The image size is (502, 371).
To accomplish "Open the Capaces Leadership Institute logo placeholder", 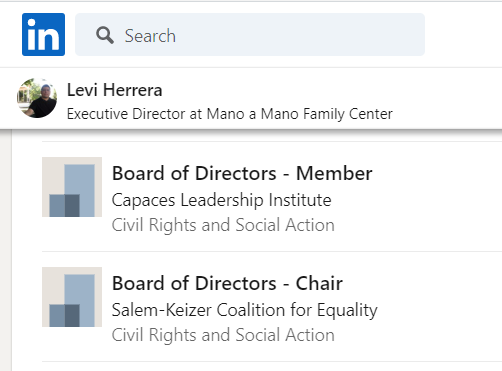I will 72,187.
